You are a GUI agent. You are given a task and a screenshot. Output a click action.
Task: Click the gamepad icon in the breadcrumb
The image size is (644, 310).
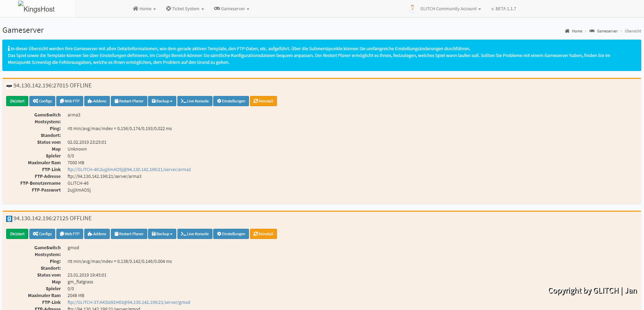(x=592, y=31)
